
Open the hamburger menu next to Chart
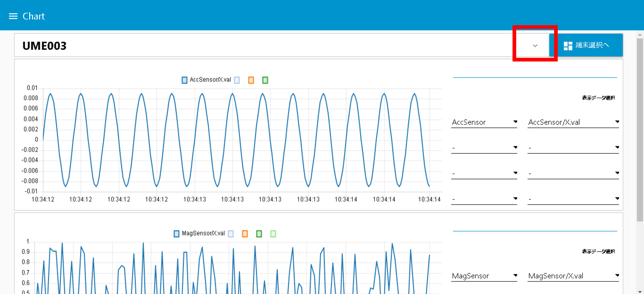pyautogui.click(x=13, y=16)
